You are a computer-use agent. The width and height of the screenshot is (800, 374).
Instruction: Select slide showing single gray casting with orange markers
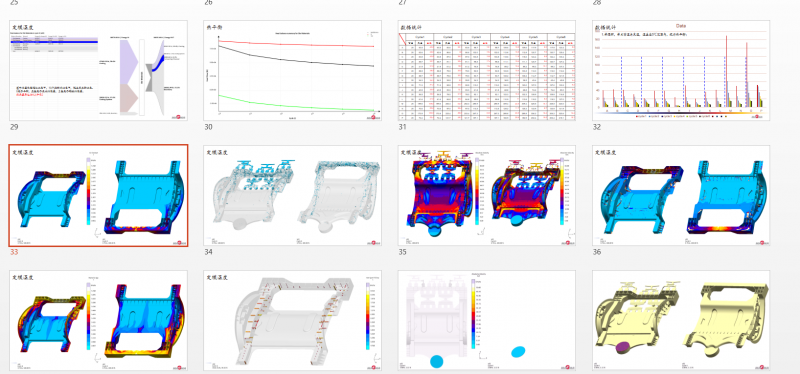click(x=293, y=320)
